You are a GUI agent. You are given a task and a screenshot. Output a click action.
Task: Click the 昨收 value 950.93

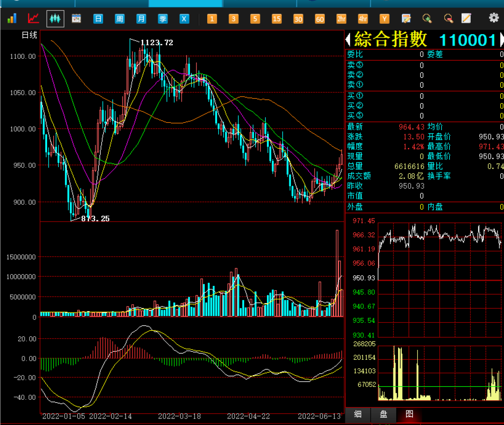pyautogui.click(x=412, y=186)
